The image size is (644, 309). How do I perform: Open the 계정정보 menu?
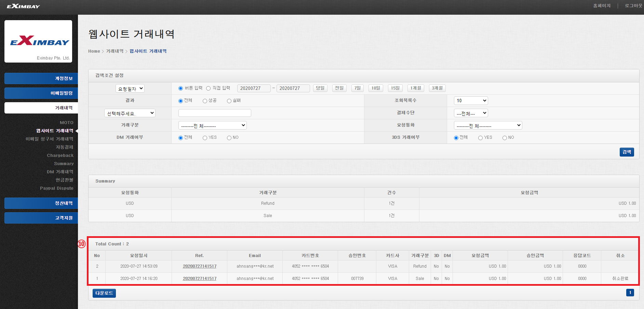point(41,78)
